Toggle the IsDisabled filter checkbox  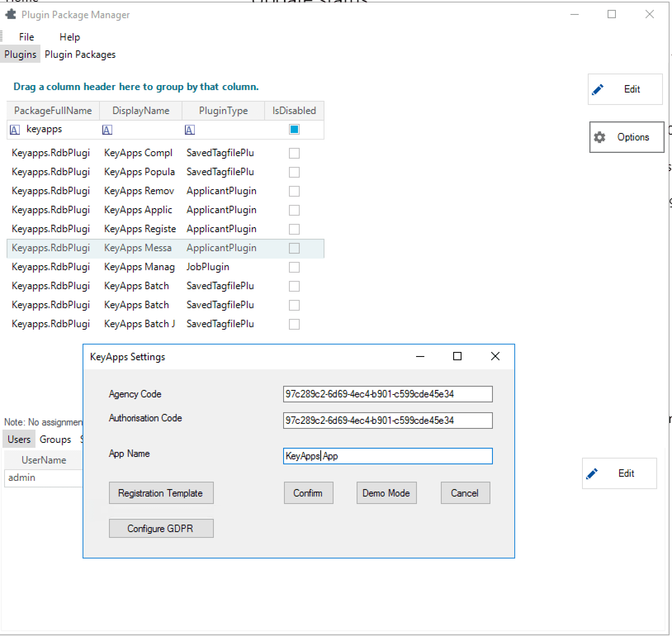pos(294,130)
